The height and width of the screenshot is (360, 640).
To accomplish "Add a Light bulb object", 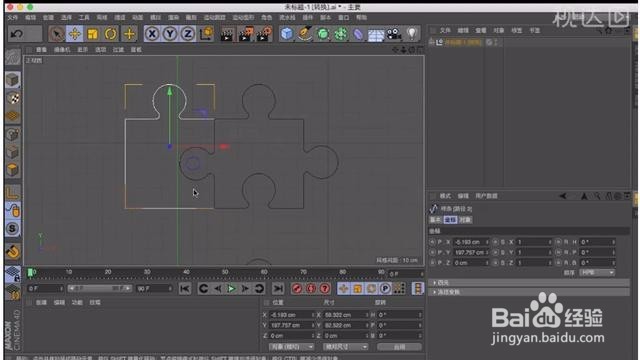I will click(x=412, y=33).
